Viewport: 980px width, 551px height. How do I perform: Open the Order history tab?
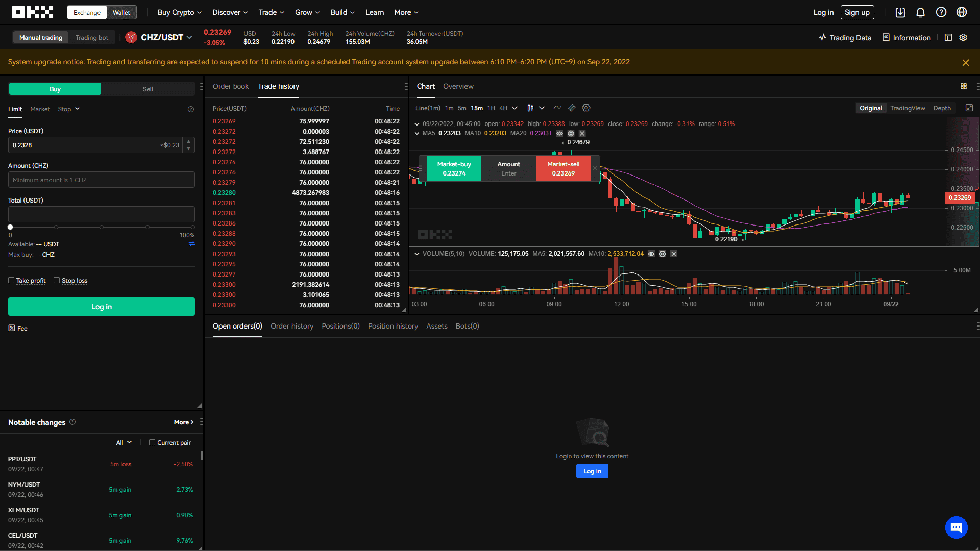click(x=292, y=326)
